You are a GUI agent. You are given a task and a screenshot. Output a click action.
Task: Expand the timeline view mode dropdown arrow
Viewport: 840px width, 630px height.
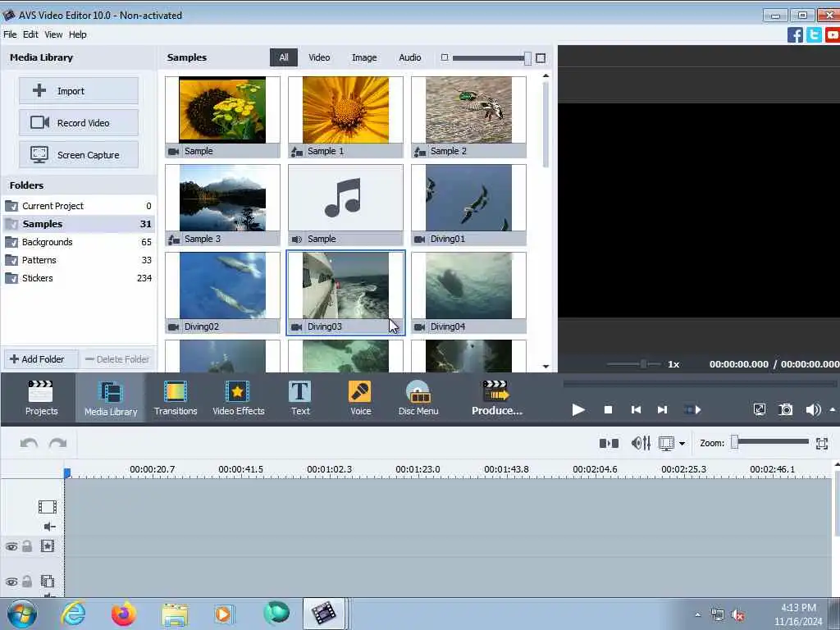point(682,444)
